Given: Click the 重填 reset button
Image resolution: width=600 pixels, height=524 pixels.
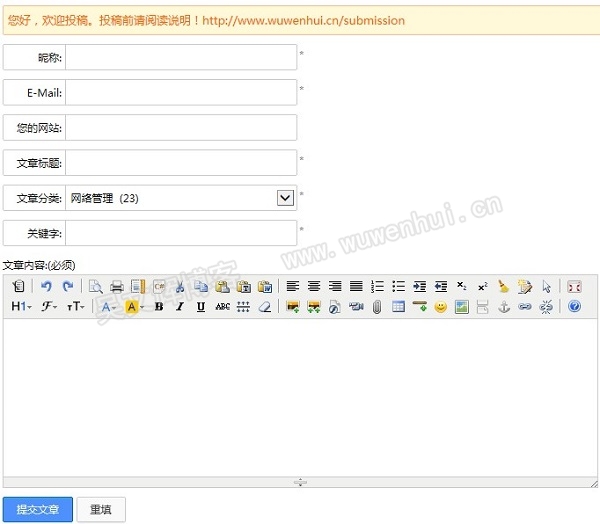Looking at the screenshot, I should (101, 509).
